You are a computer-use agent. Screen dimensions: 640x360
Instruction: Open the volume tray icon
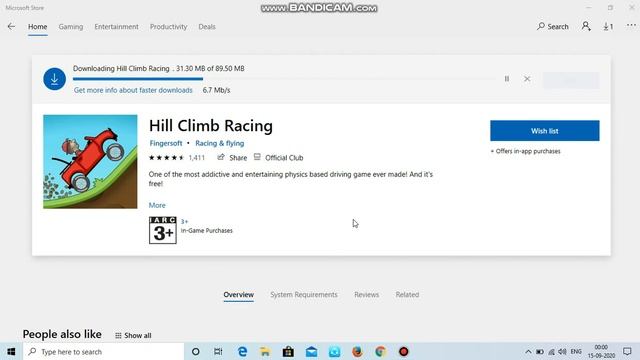(562, 351)
